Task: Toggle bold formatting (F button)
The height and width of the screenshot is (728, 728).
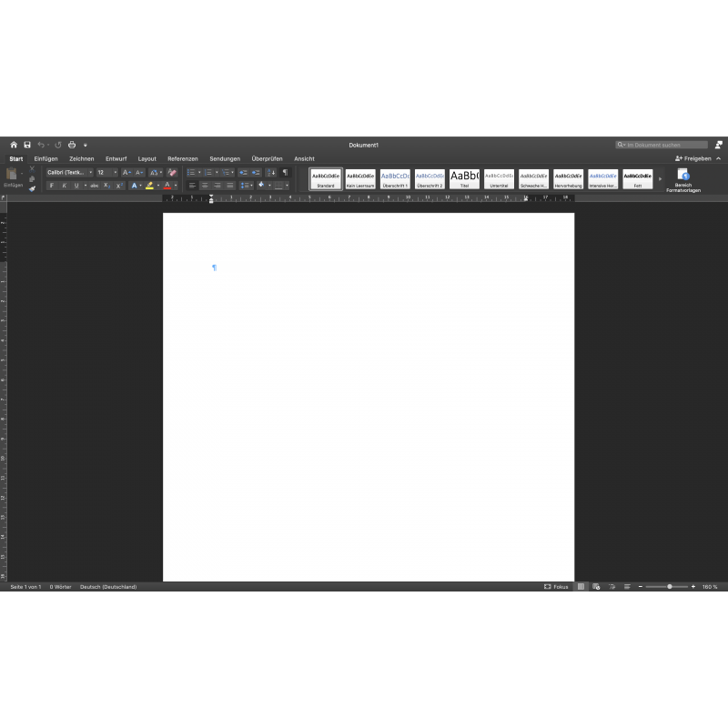Action: [x=52, y=186]
